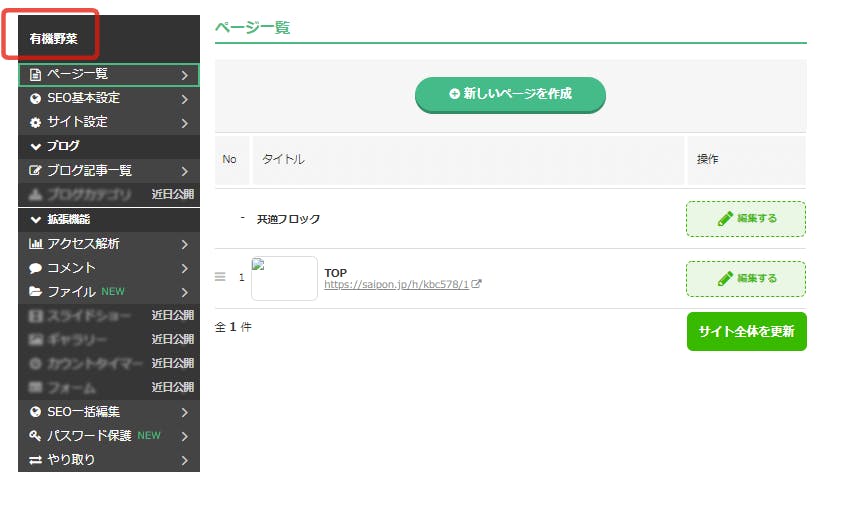Screen dimensions: 848x513
Task: Click the external link icon beside TOP URL
Action: point(477,285)
